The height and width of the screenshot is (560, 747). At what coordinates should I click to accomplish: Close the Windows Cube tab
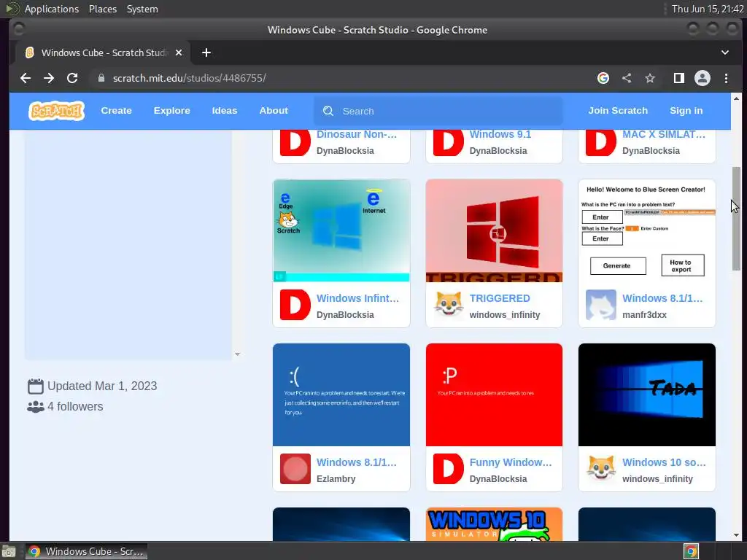pyautogui.click(x=179, y=52)
